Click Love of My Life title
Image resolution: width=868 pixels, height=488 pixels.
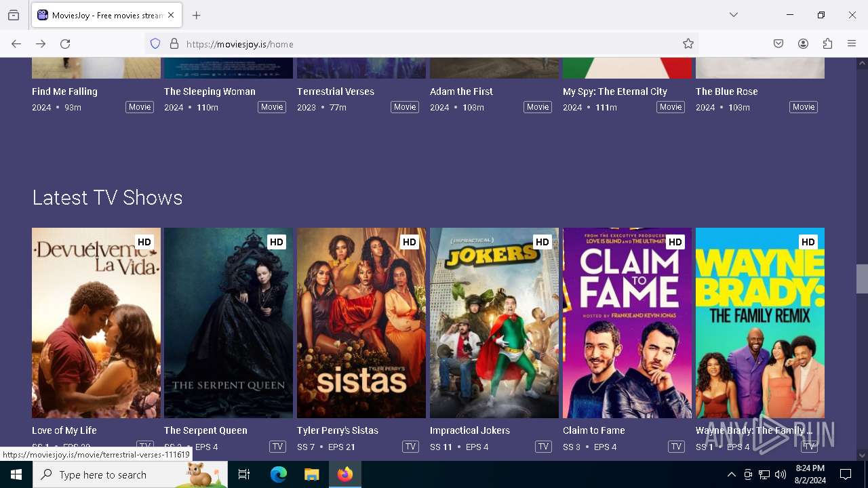(64, 430)
